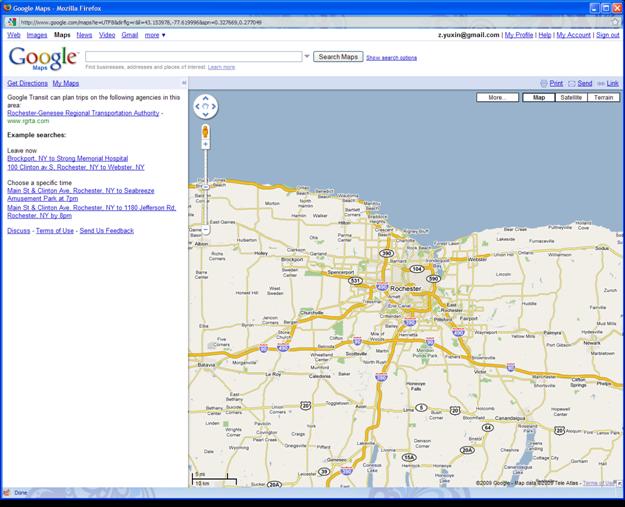Image resolution: width=625 pixels, height=507 pixels.
Task: Pan the map left with the west arrow
Action: [197, 106]
